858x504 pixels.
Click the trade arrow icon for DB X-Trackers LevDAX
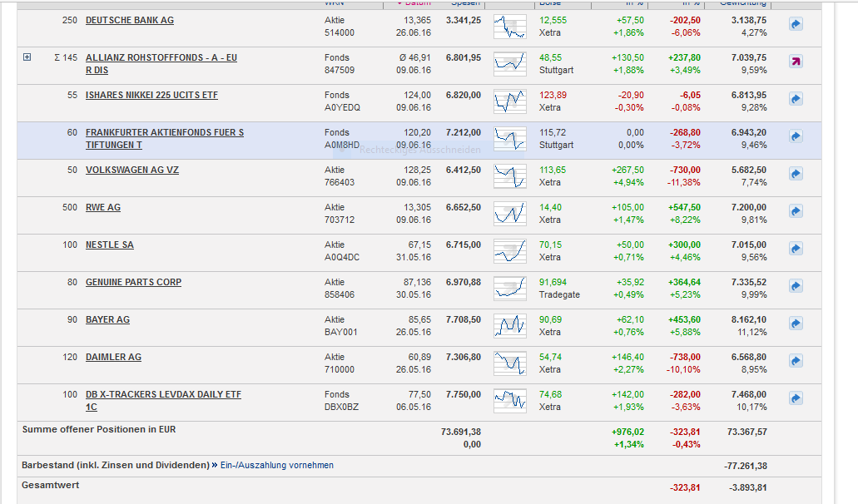pos(796,398)
